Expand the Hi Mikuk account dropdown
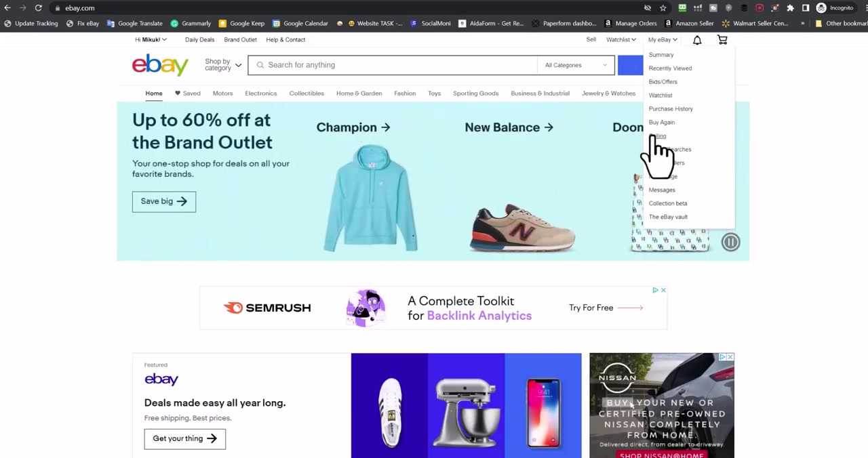 151,40
